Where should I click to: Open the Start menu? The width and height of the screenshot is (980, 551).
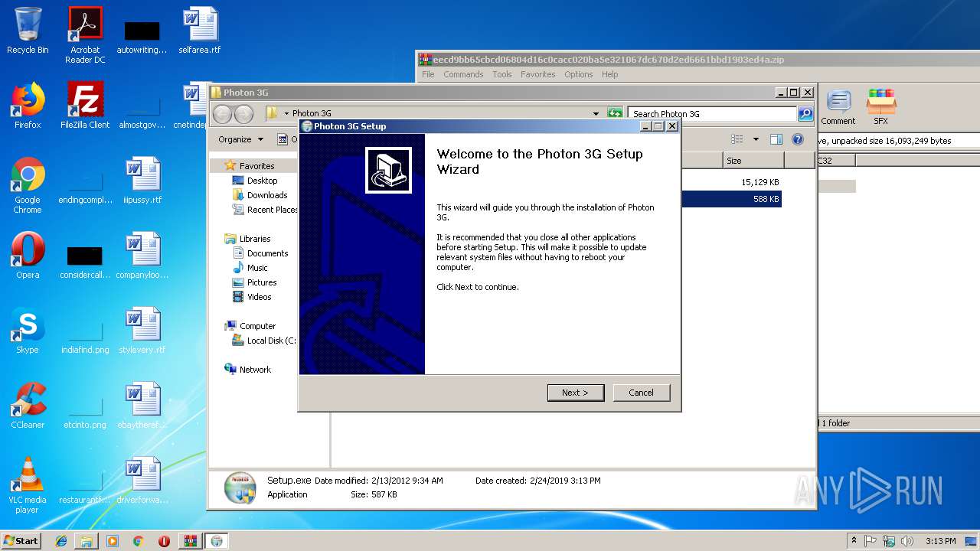[21, 541]
